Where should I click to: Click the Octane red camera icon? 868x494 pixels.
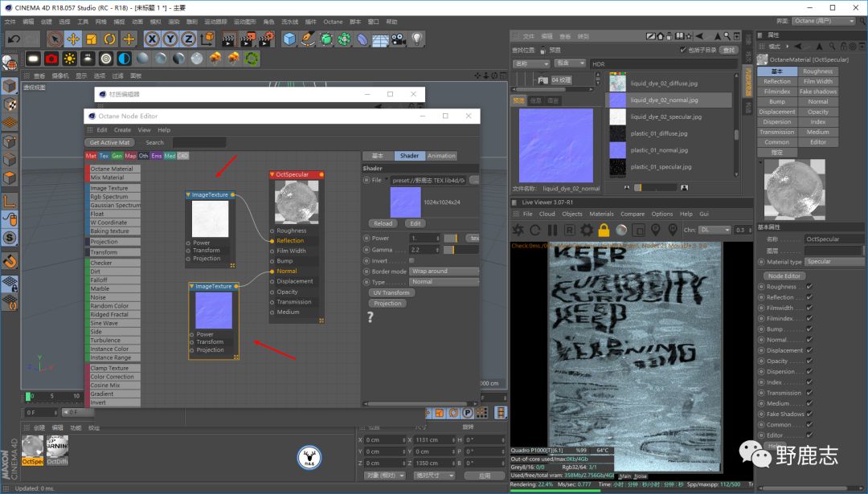(51, 59)
